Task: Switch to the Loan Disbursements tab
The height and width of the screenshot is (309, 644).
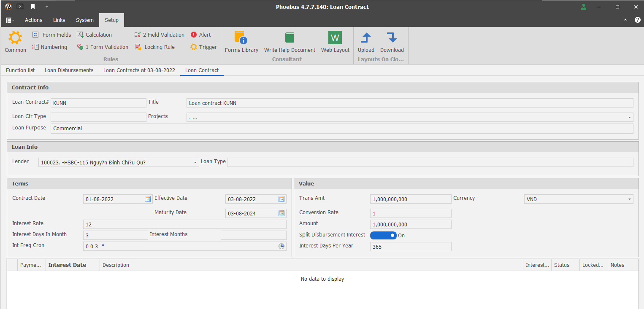Action: [69, 70]
